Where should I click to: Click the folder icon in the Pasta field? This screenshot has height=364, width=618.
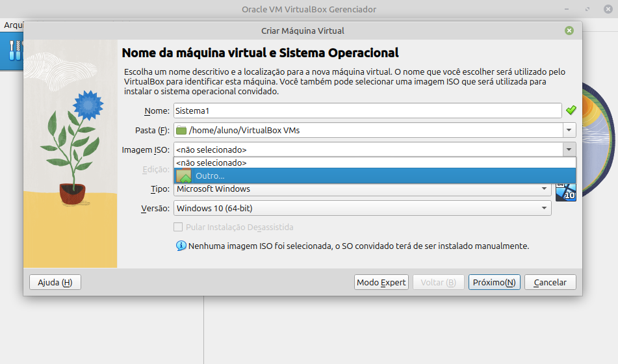[181, 131]
